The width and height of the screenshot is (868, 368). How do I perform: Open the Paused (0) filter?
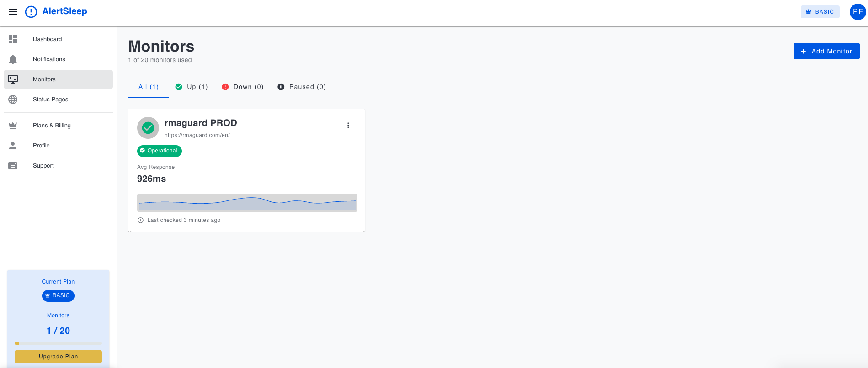click(x=302, y=87)
